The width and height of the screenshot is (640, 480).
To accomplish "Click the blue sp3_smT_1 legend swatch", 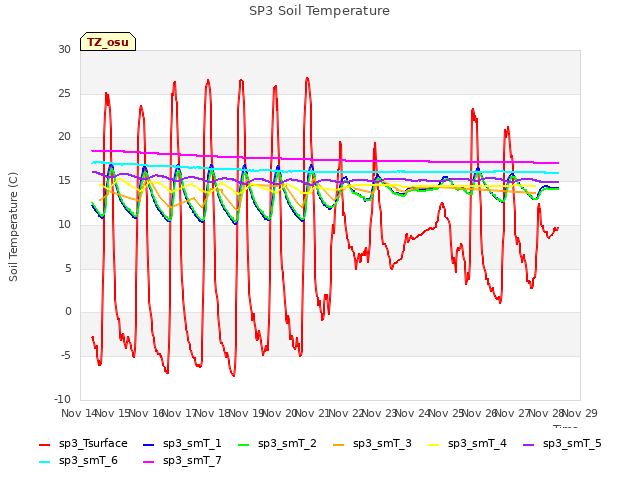I will coord(149,444).
